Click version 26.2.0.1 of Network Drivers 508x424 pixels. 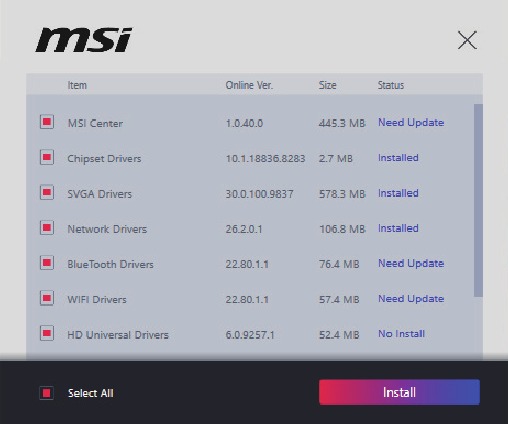pyautogui.click(x=244, y=229)
